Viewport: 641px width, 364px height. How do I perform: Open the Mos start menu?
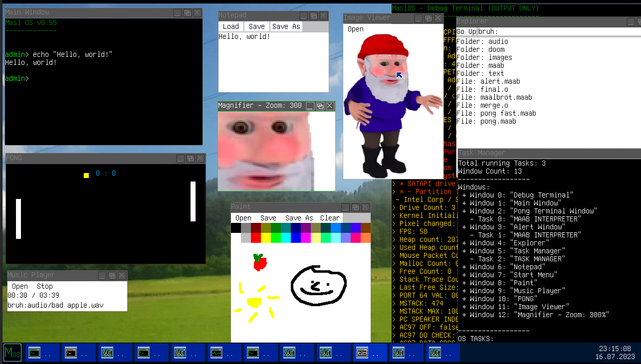[x=12, y=353]
